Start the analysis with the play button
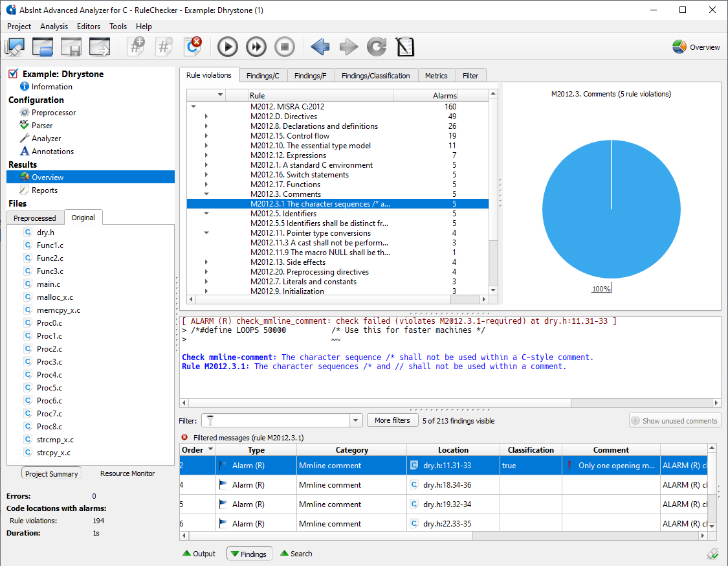This screenshot has height=566, width=728. click(x=228, y=47)
